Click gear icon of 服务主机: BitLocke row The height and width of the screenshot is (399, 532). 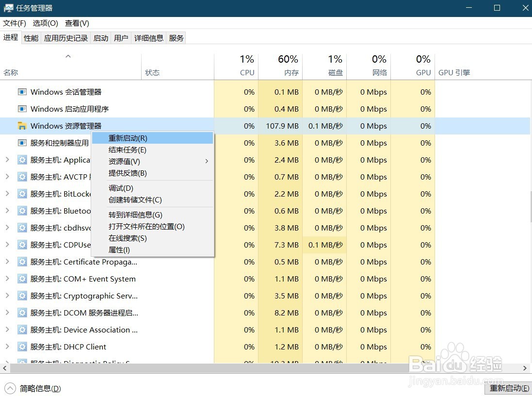pos(22,194)
